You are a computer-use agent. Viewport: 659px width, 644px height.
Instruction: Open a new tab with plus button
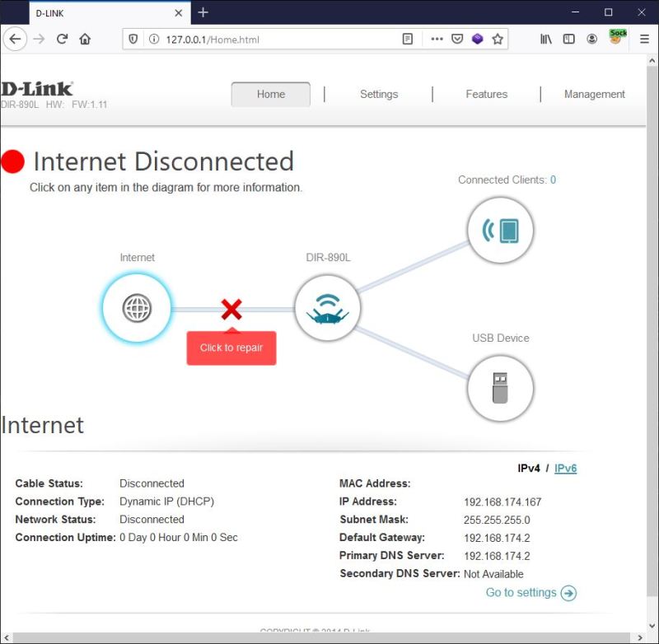tap(203, 12)
